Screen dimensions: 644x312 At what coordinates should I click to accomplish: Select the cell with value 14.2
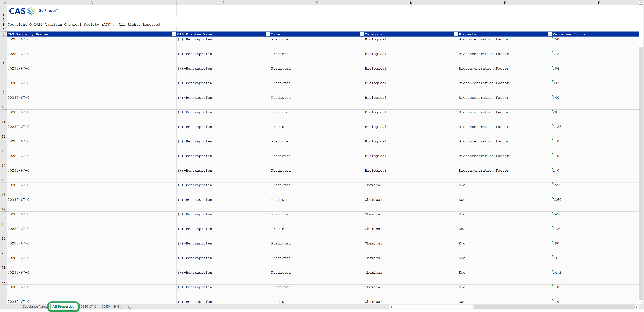[x=595, y=277]
